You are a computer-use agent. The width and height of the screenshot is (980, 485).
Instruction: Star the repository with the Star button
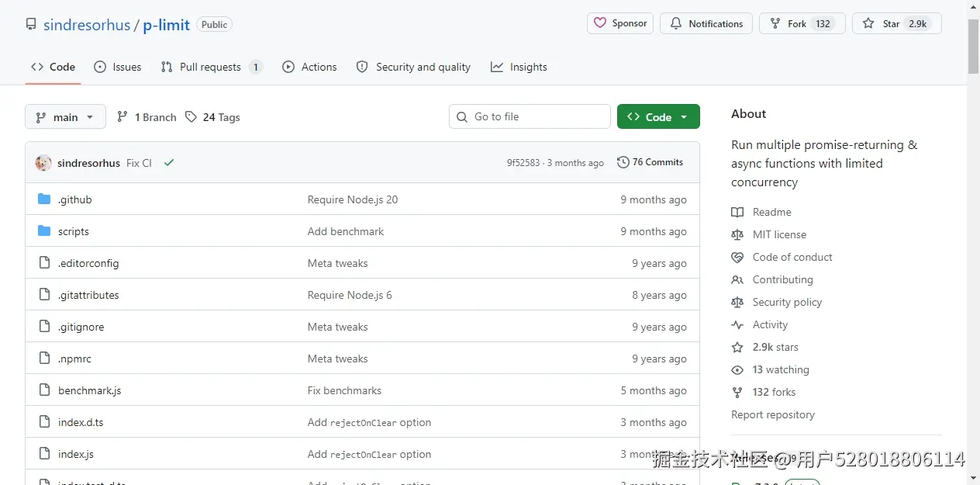(897, 23)
